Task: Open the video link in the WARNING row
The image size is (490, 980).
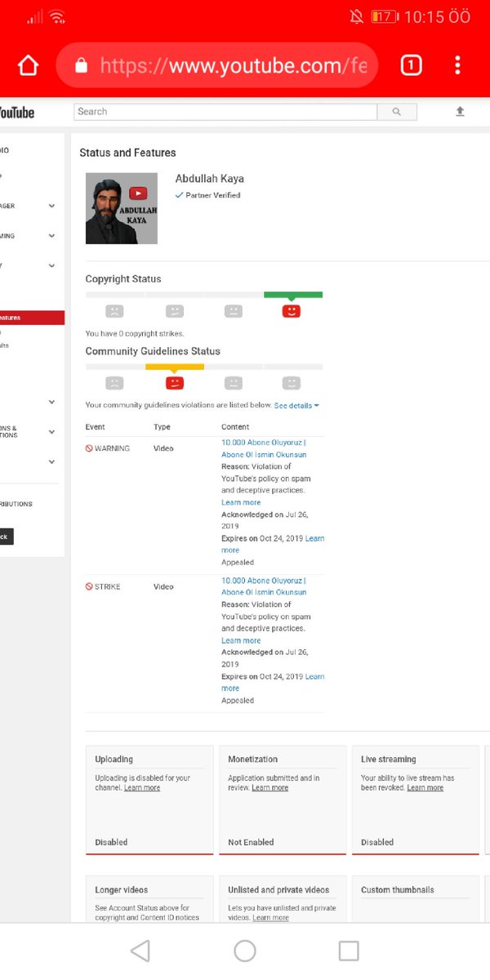Action: coord(264,448)
